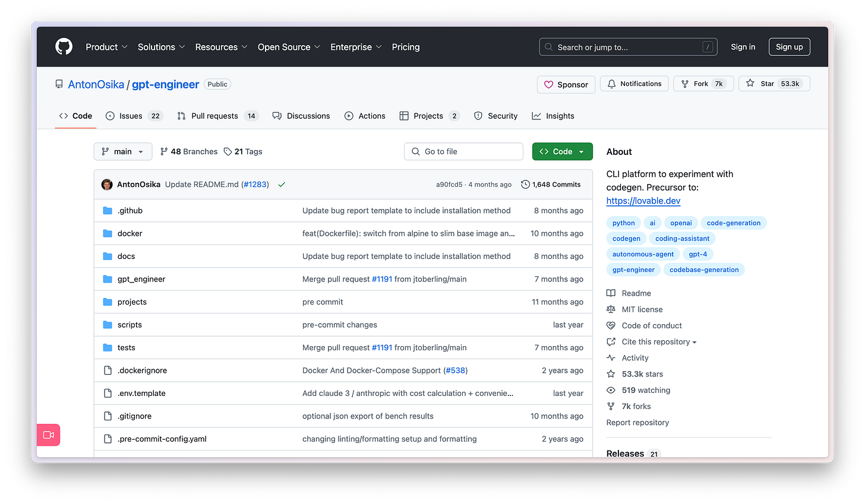Open the .env.template file name
Image resolution: width=865 pixels, height=504 pixels.
coord(141,394)
